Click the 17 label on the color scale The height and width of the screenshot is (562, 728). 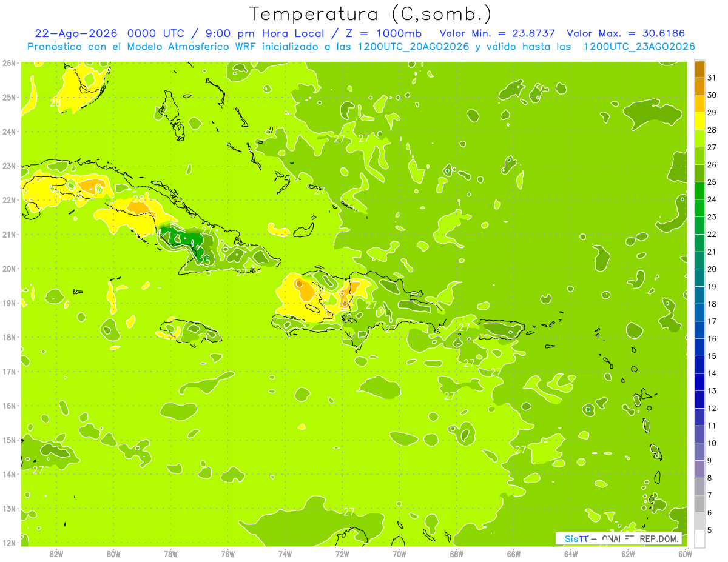point(712,321)
